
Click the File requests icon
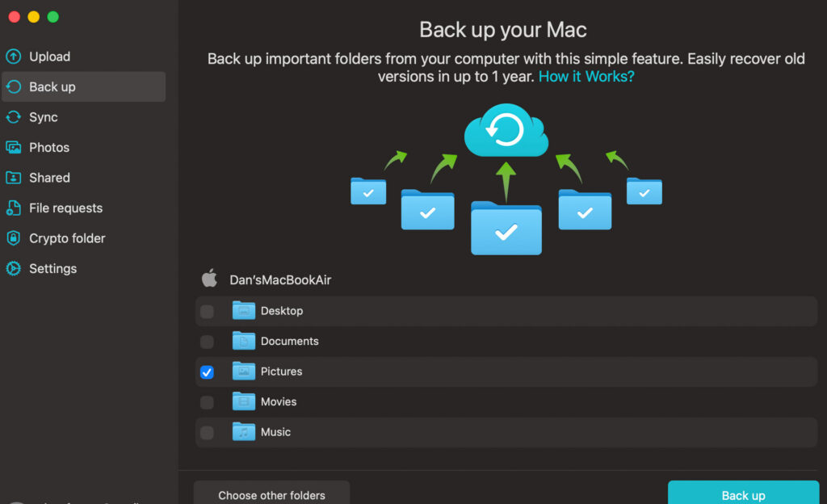pos(13,208)
